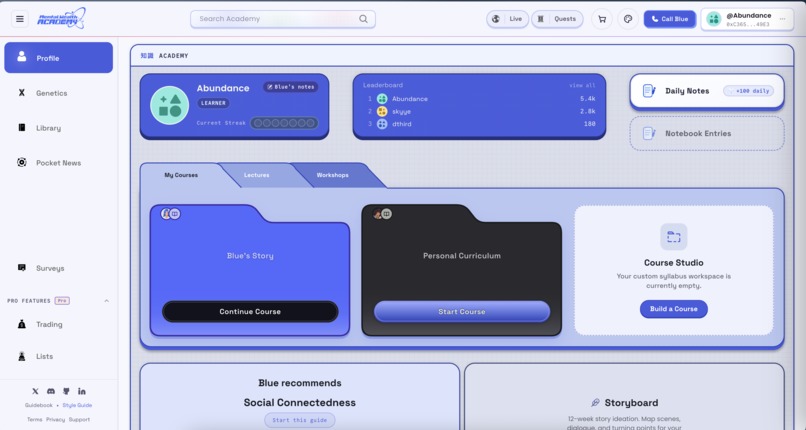
Task: Open the shopping cart
Action: 602,19
